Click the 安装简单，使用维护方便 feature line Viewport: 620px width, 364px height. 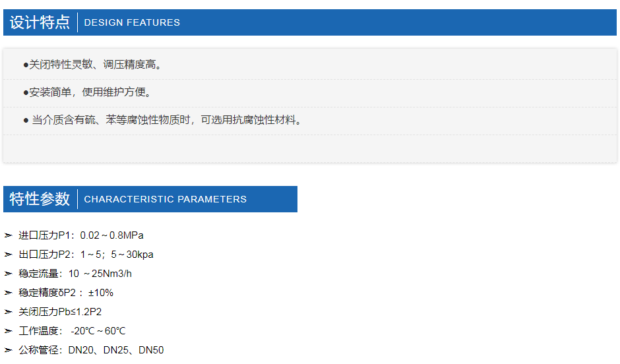[x=87, y=92]
